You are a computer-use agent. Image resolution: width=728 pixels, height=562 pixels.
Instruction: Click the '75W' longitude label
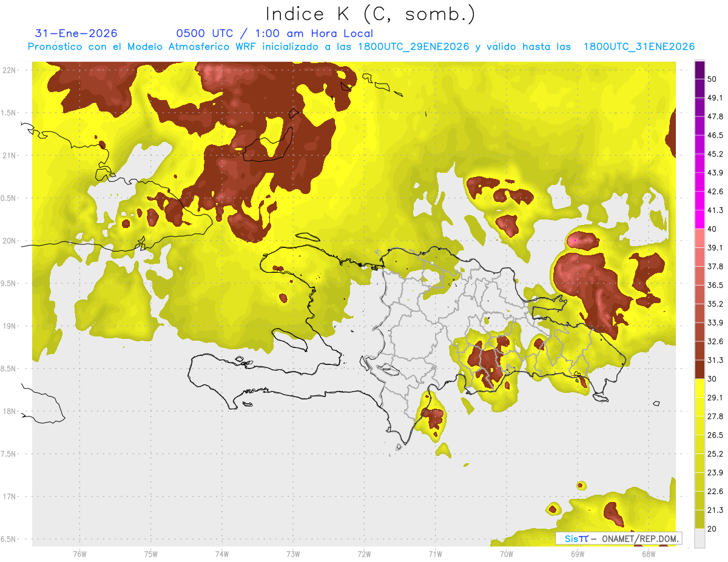[x=150, y=554]
